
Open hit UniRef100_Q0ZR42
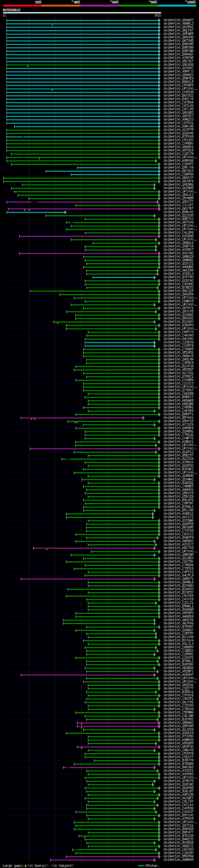click(178, 27)
